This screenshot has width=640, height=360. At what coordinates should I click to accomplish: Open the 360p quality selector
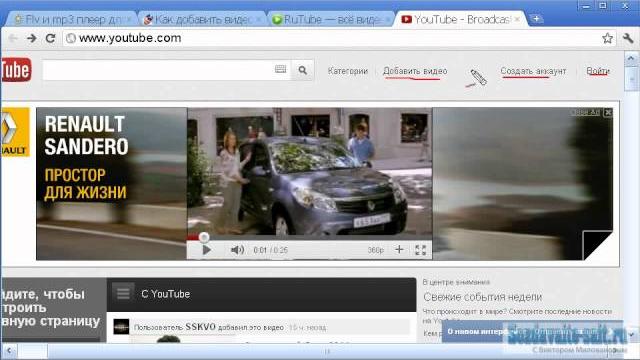[x=376, y=250]
